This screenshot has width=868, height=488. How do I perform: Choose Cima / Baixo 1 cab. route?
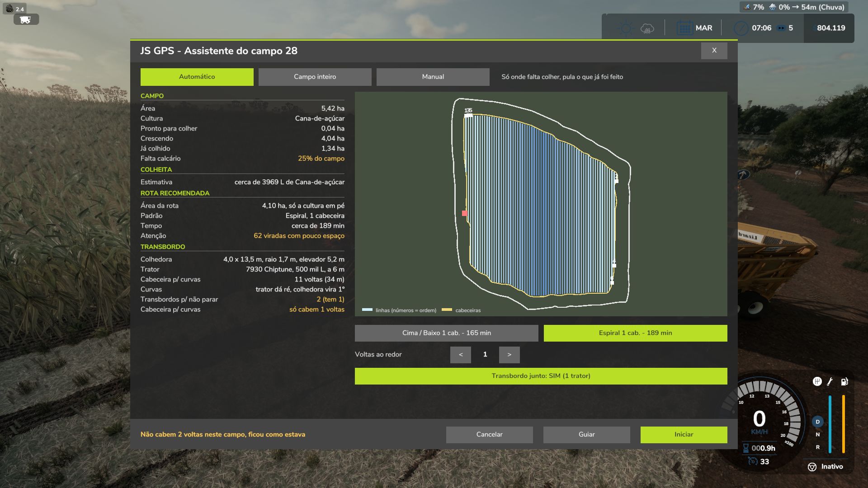[446, 333]
